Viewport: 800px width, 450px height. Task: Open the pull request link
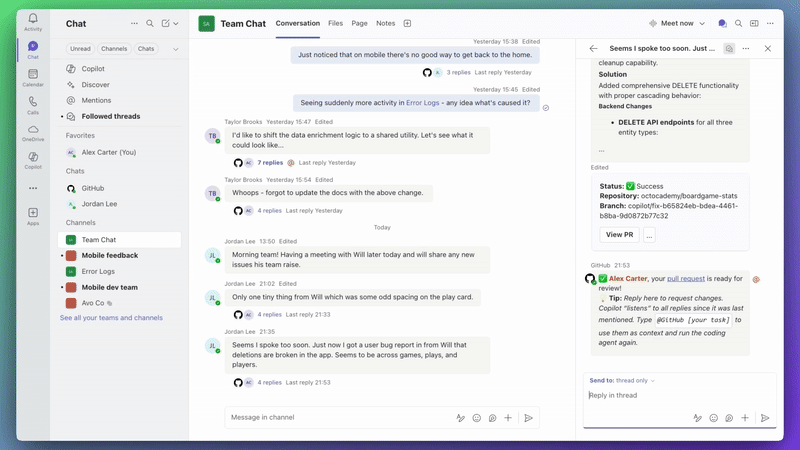tap(686, 279)
